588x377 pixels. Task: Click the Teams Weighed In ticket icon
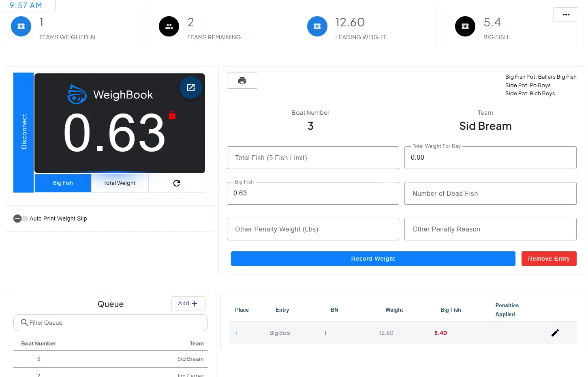(21, 26)
